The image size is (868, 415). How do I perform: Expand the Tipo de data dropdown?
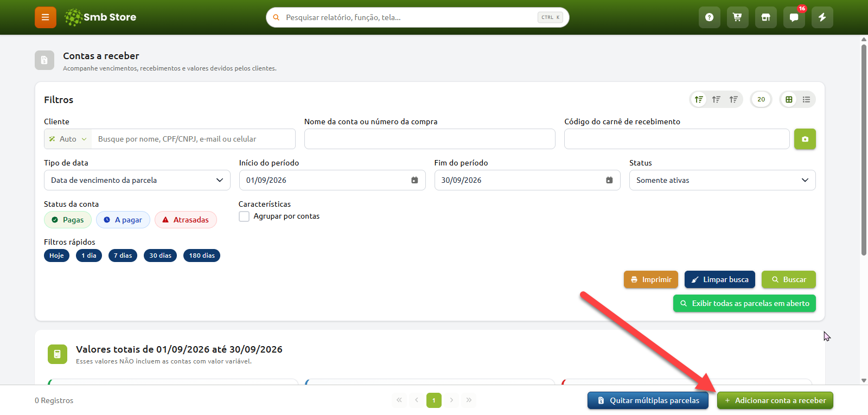click(x=137, y=180)
